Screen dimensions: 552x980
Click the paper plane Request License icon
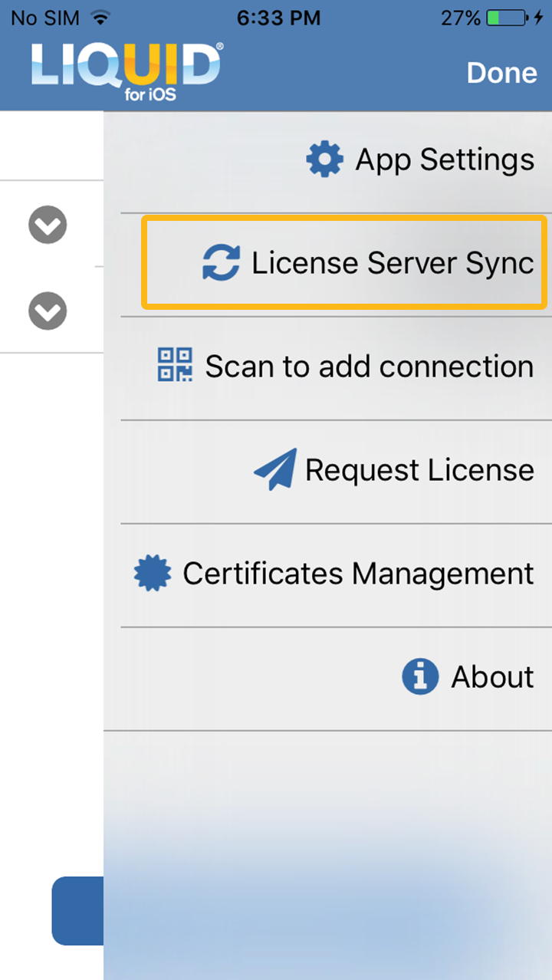tap(275, 469)
